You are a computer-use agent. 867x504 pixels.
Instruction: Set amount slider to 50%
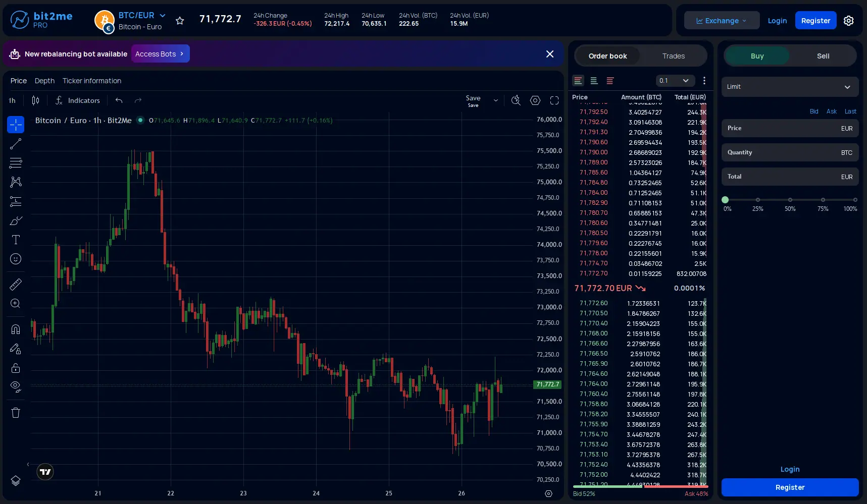pyautogui.click(x=790, y=200)
